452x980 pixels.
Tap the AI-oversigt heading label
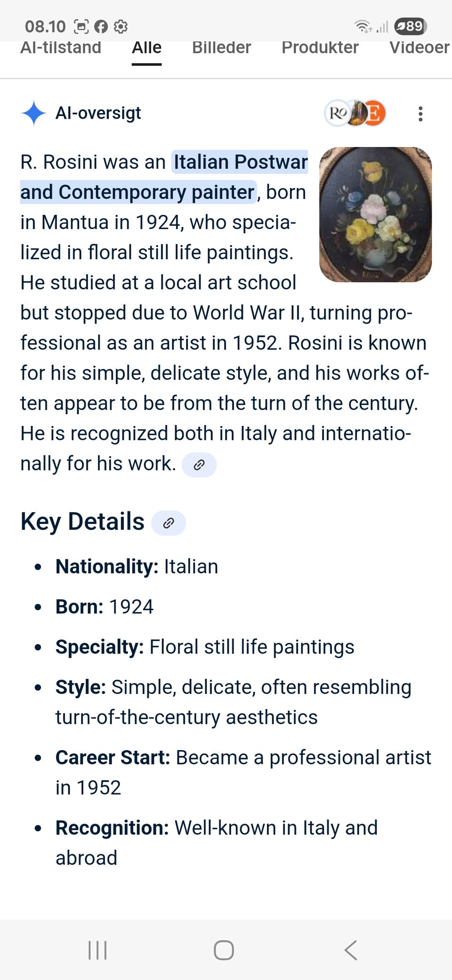(98, 113)
